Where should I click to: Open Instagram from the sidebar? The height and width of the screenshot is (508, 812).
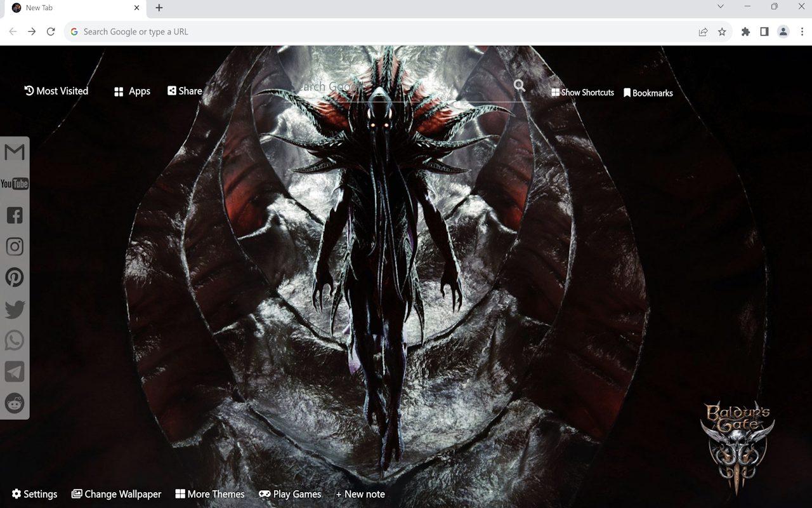[x=15, y=246]
